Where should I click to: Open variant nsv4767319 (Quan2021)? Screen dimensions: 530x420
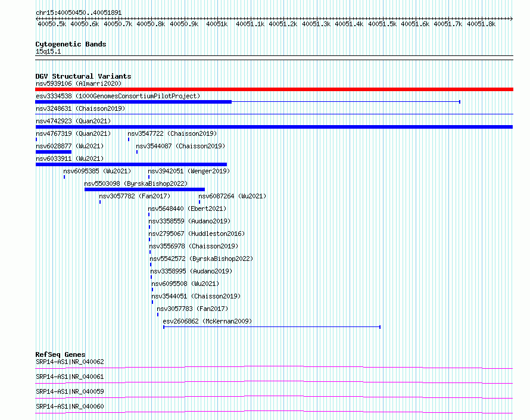tap(73, 133)
